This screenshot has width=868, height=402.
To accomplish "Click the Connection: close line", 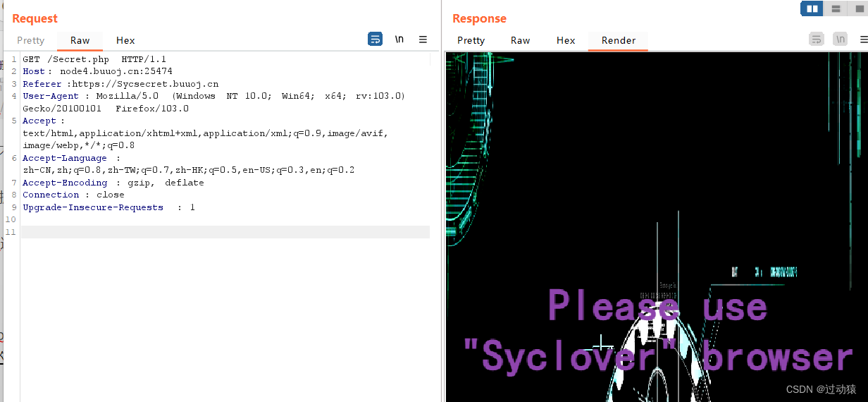I will click(x=73, y=195).
